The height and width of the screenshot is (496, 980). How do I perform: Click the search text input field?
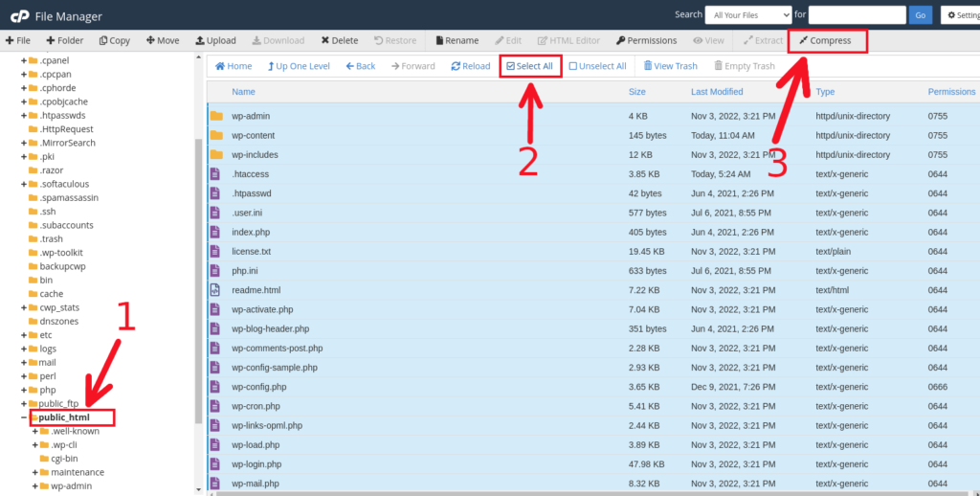coord(857,14)
